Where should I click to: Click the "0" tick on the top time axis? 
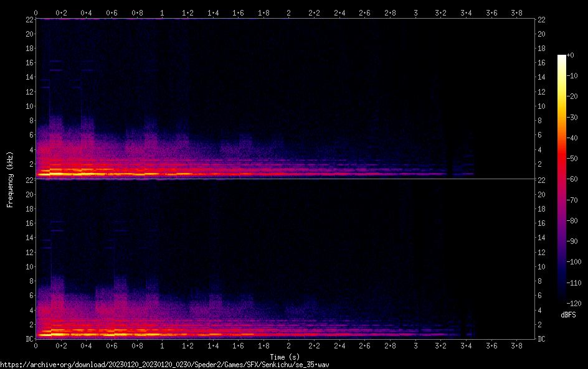tap(36, 12)
